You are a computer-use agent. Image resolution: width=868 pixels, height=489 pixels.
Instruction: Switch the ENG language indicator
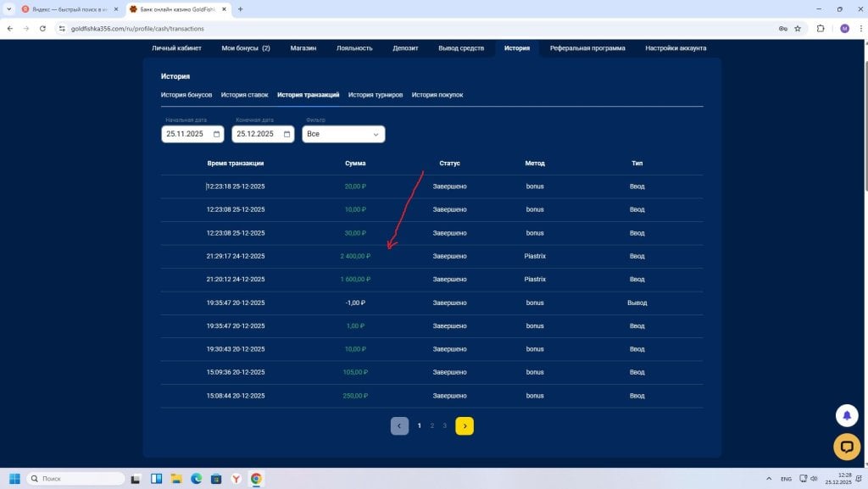[786, 479]
